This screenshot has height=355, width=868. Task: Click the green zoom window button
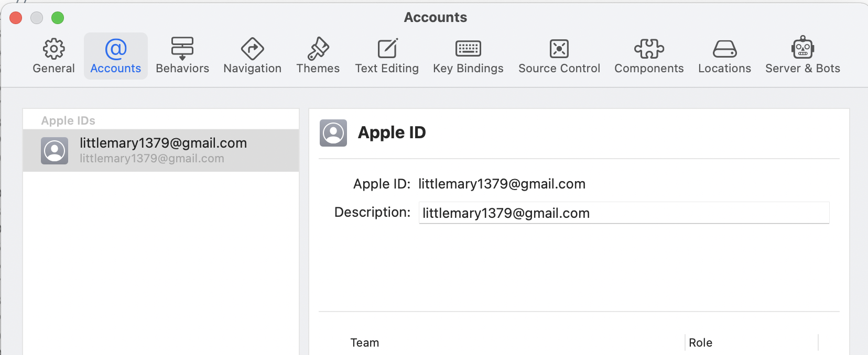point(58,18)
